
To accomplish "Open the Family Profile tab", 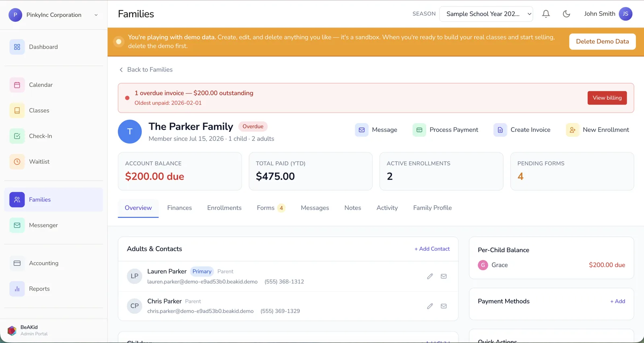I will (432, 208).
